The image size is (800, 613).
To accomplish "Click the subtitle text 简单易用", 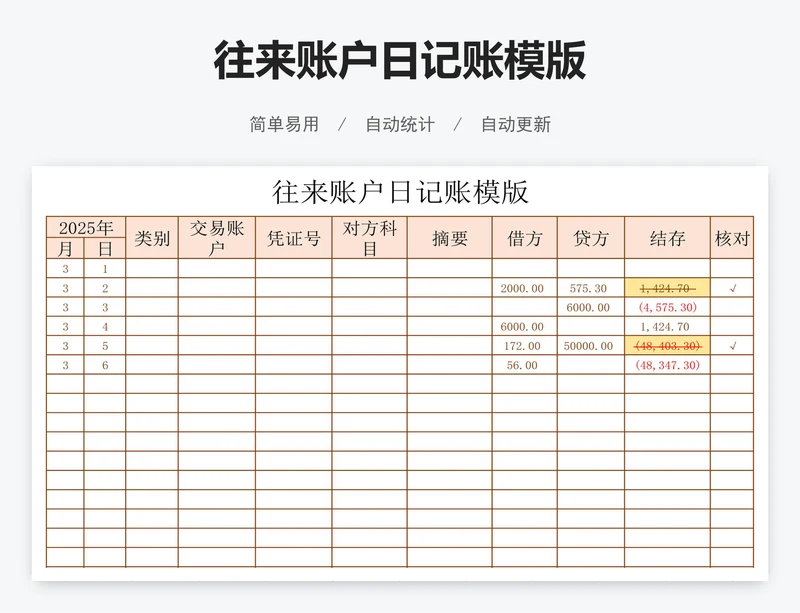I will [x=284, y=124].
